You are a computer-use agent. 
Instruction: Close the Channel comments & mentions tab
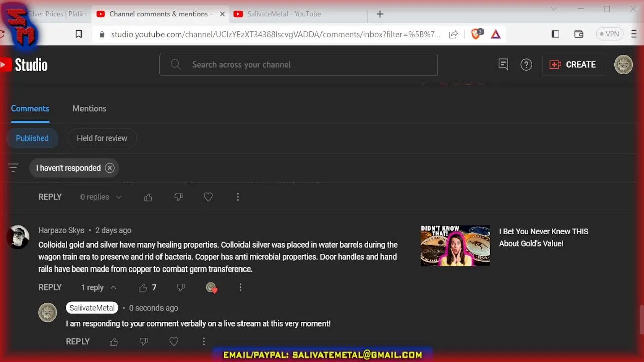tap(222, 14)
